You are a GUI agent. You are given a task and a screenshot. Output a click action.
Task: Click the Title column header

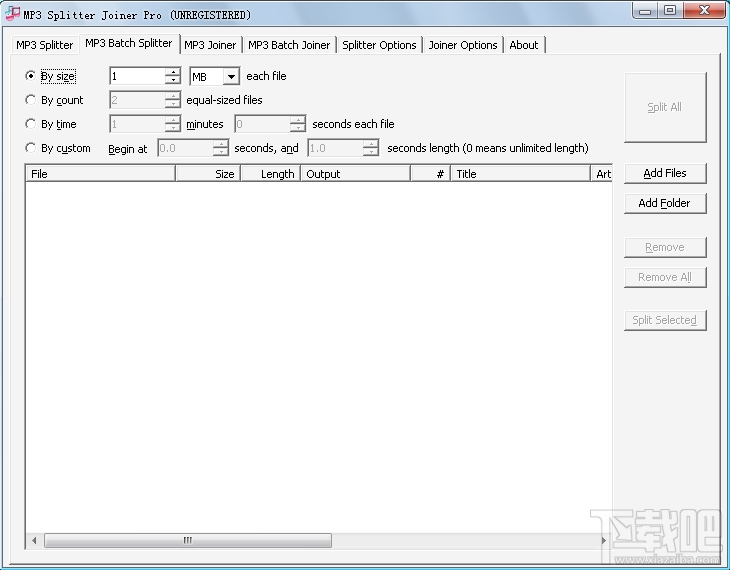click(x=520, y=174)
